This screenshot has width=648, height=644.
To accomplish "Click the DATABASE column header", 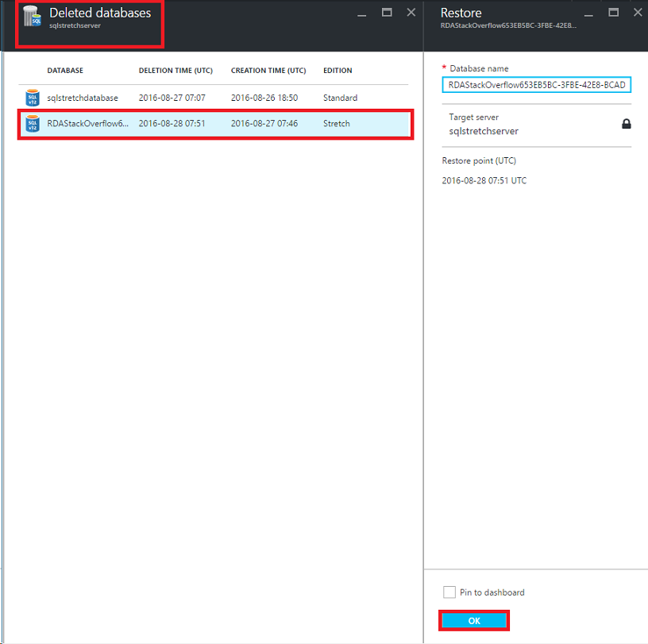I will click(65, 71).
